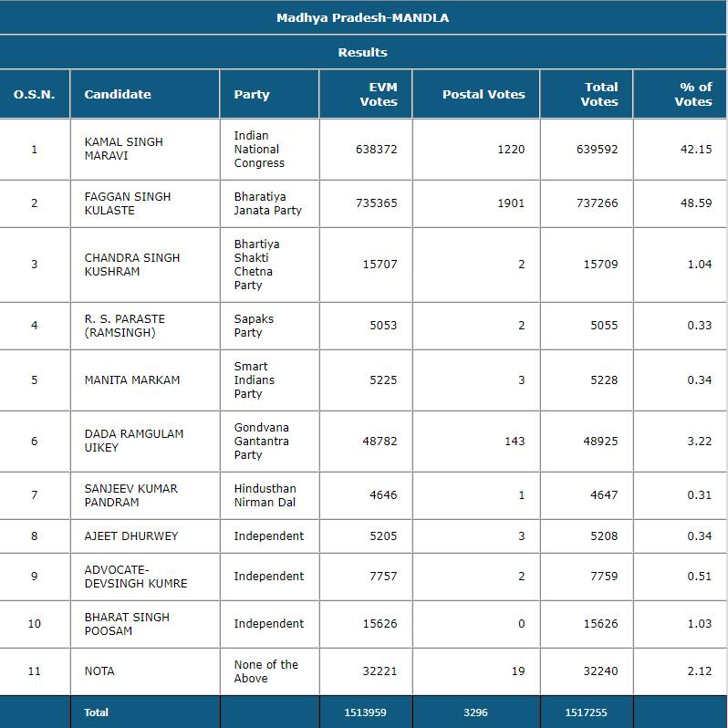Click DADA RAMGULAM UIKEY candidate name

pos(134,441)
